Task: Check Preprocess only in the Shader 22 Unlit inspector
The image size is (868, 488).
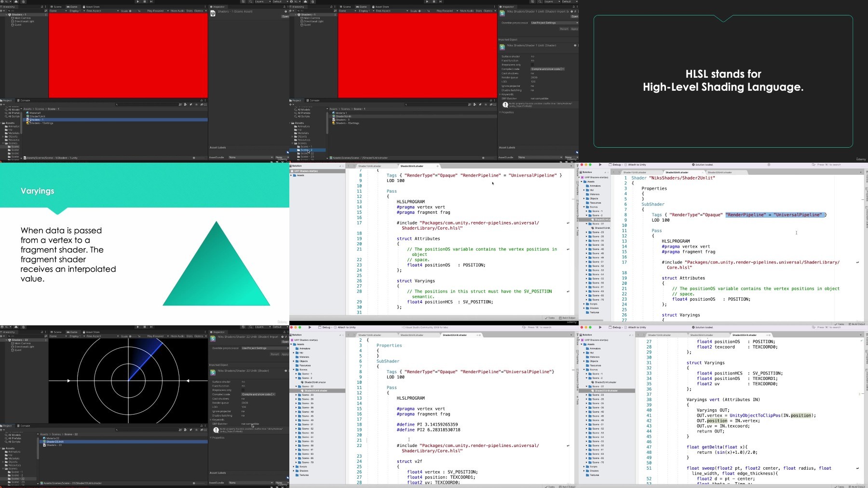Action: point(243,390)
